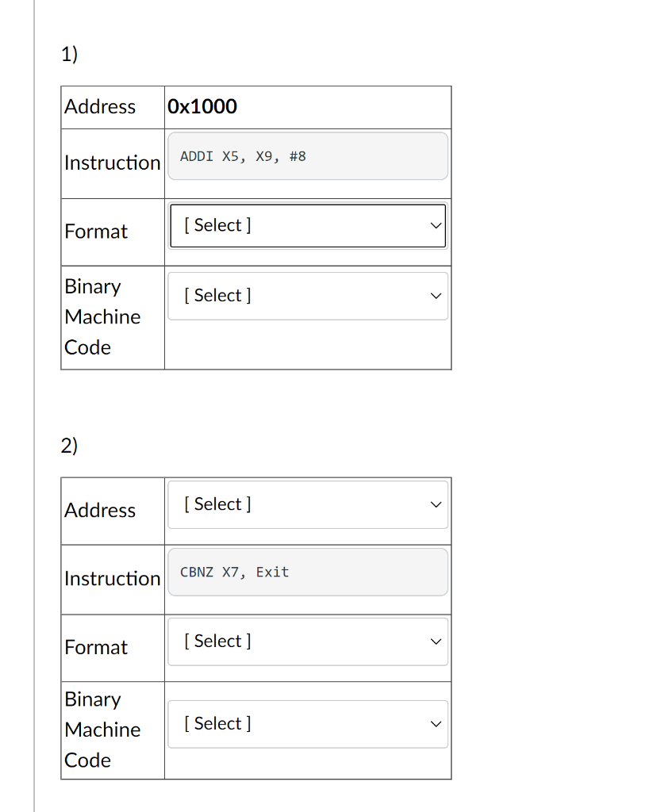The image size is (665, 812).
Task: Click the 0x1000 address value
Action: tap(202, 106)
